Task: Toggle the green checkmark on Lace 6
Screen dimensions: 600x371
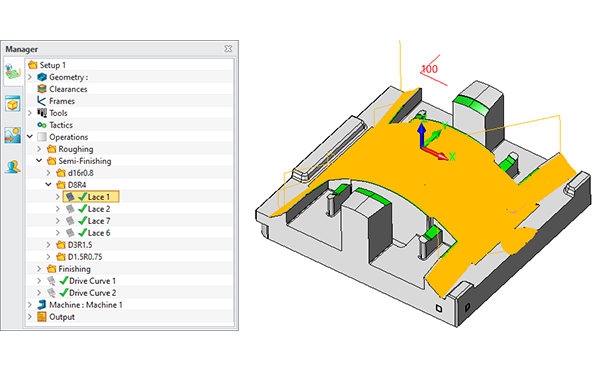Action: point(82,233)
